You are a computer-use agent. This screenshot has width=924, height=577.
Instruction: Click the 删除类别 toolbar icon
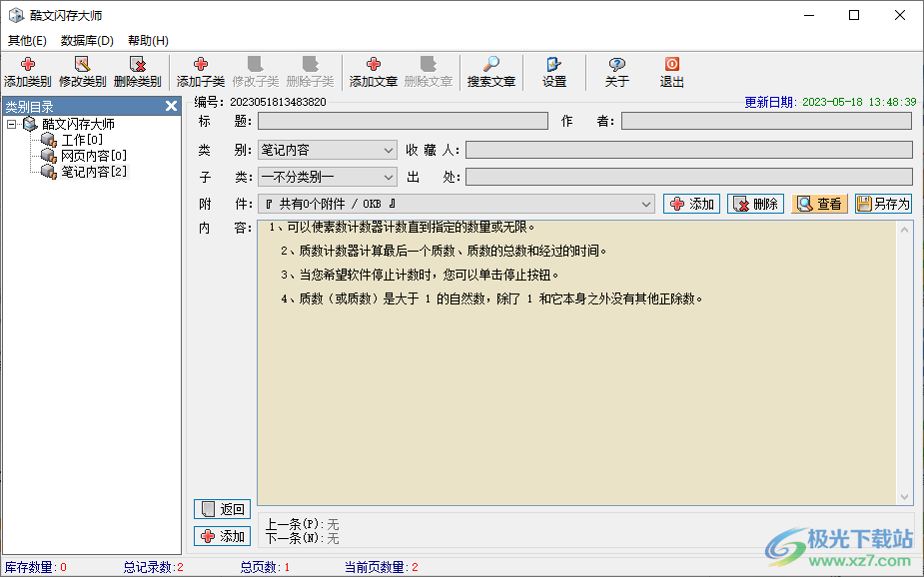pos(137,73)
